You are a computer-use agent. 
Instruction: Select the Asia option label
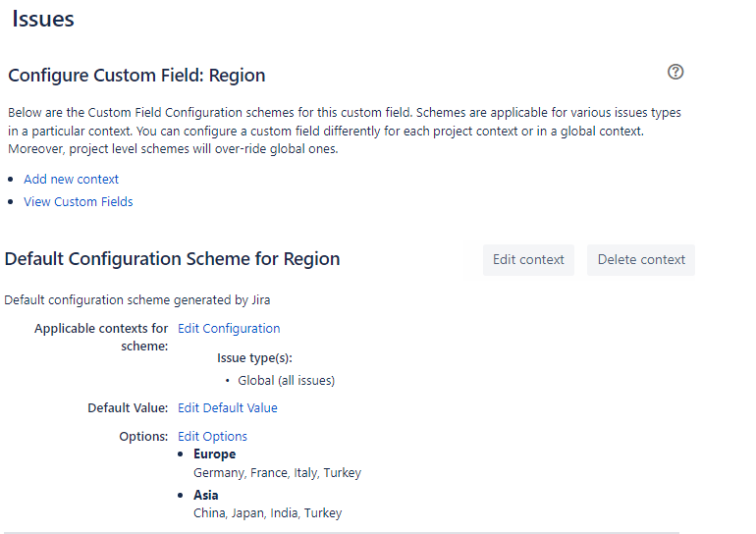206,496
